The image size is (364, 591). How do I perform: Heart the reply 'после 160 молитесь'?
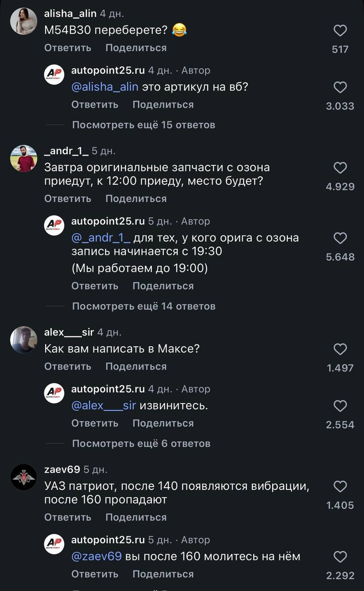[340, 557]
